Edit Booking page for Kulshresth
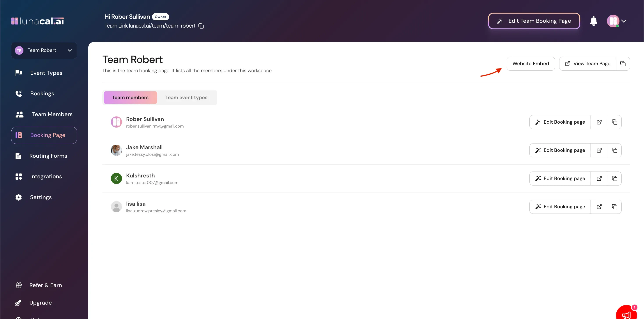644x319 pixels. point(560,179)
